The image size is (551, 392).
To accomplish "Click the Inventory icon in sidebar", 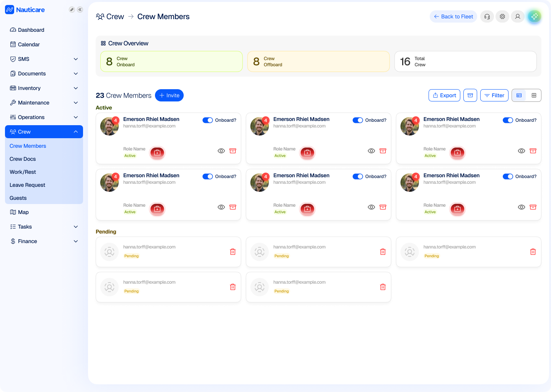I will (13, 88).
